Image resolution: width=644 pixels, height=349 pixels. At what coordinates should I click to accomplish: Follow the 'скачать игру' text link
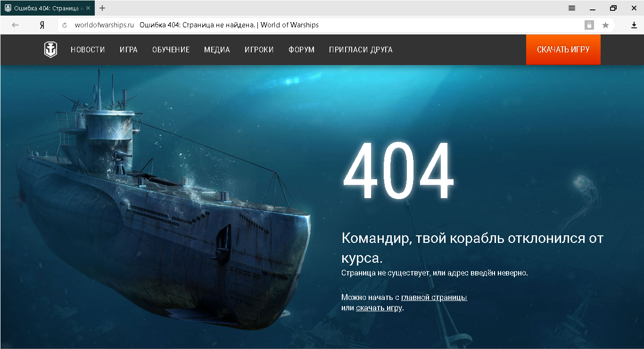379,308
